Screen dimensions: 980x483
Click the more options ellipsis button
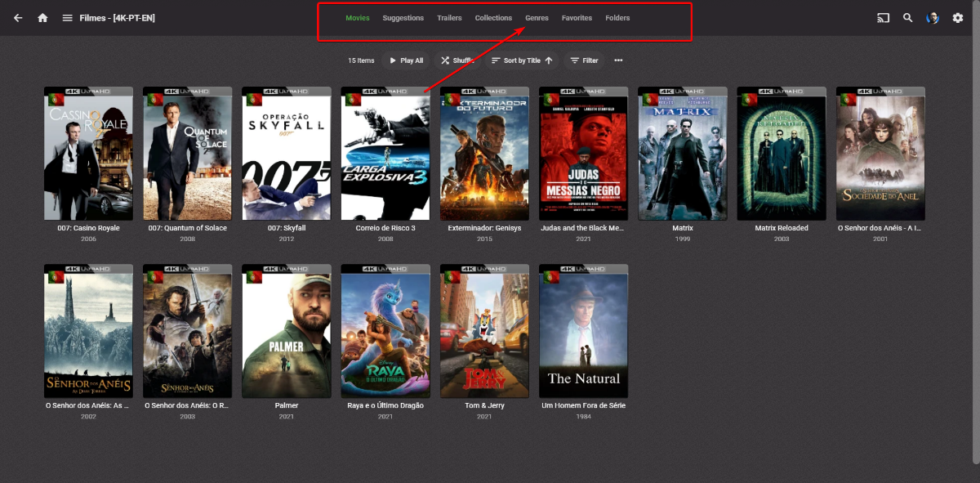618,60
